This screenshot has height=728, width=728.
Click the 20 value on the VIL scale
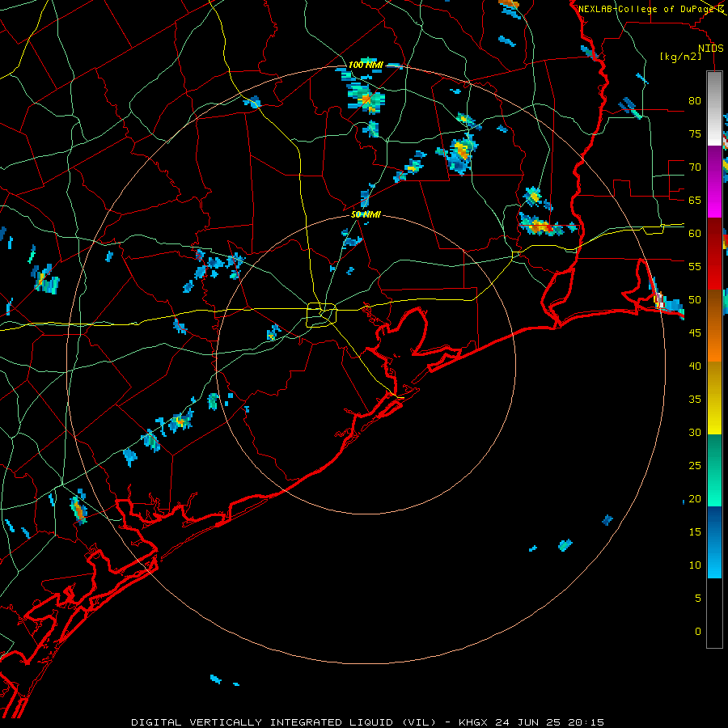(x=695, y=498)
